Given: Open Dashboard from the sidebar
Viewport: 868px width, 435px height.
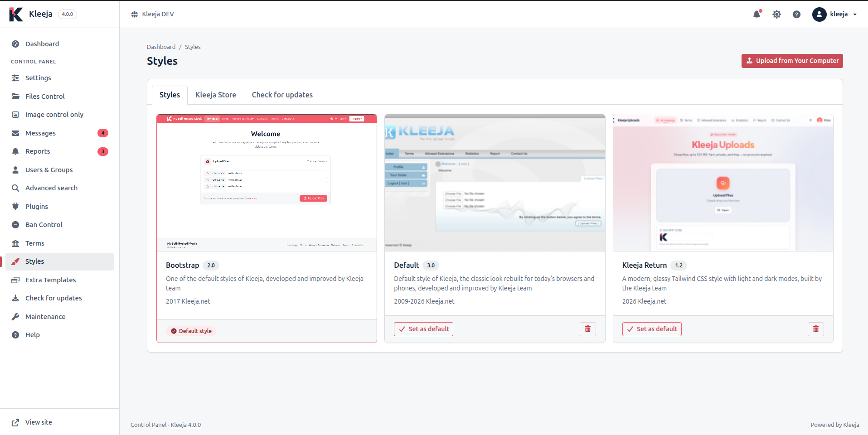Looking at the screenshot, I should [59, 44].
